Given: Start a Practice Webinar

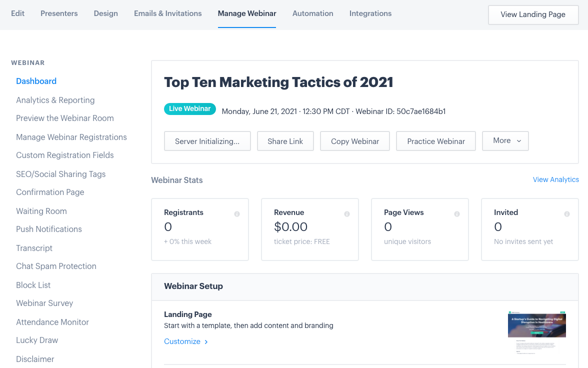Looking at the screenshot, I should point(436,141).
